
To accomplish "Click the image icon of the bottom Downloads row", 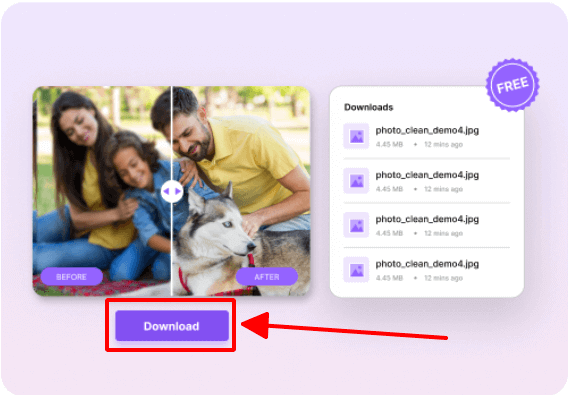I will [356, 270].
